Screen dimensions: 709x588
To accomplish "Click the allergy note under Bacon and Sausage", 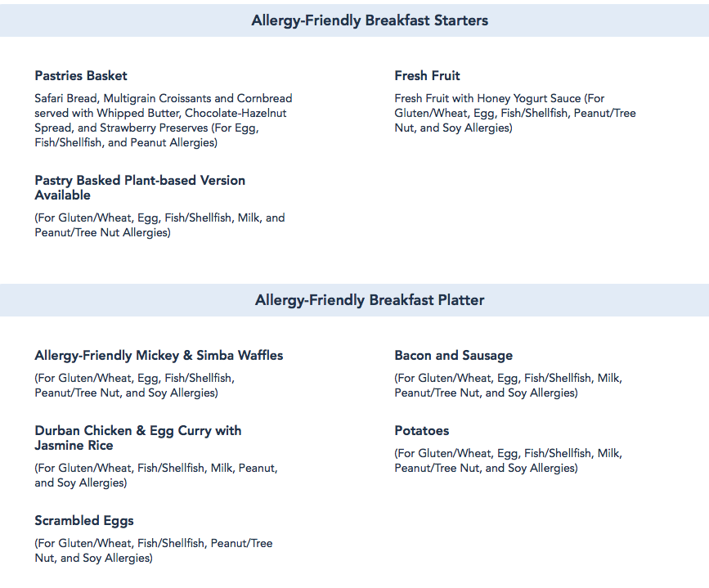I will [x=508, y=385].
